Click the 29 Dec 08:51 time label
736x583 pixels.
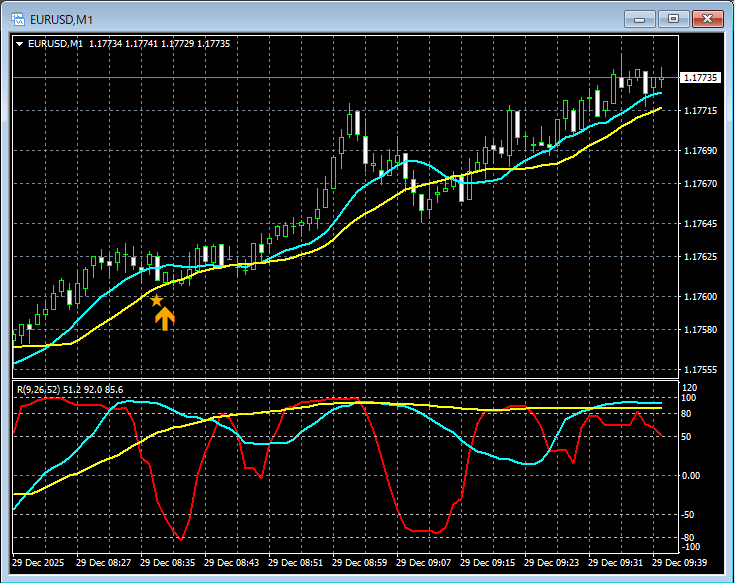[x=296, y=562]
